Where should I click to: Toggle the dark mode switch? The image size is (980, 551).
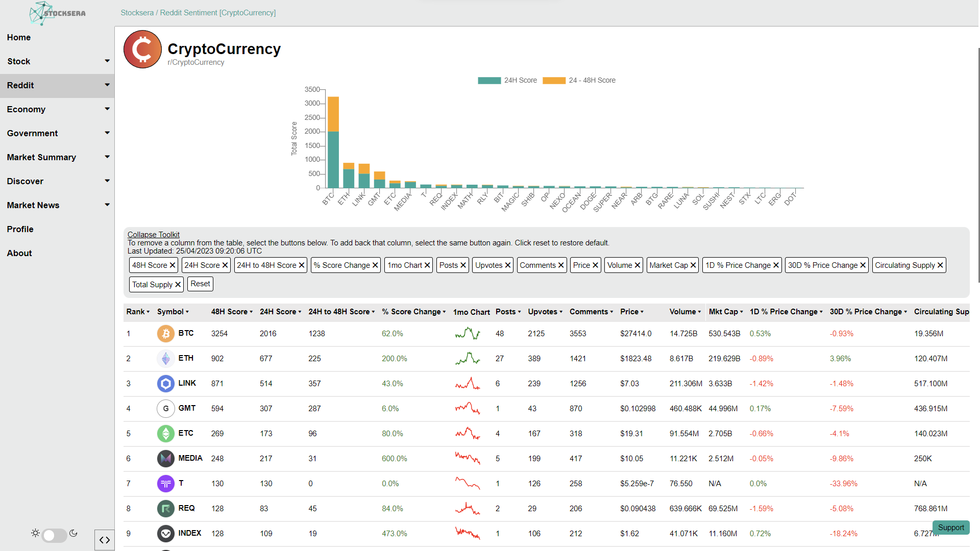[54, 535]
